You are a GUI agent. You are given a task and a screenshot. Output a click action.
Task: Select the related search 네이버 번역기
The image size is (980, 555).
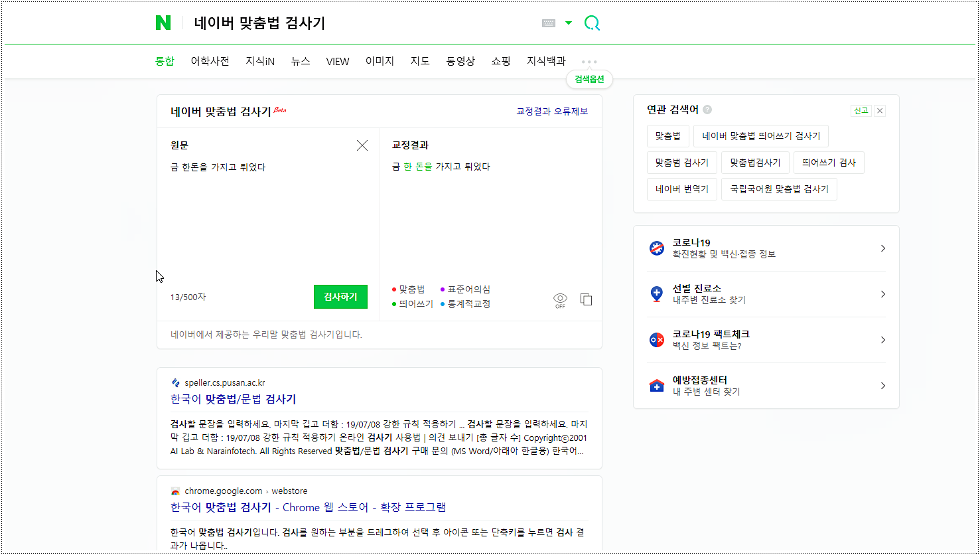[x=682, y=189]
